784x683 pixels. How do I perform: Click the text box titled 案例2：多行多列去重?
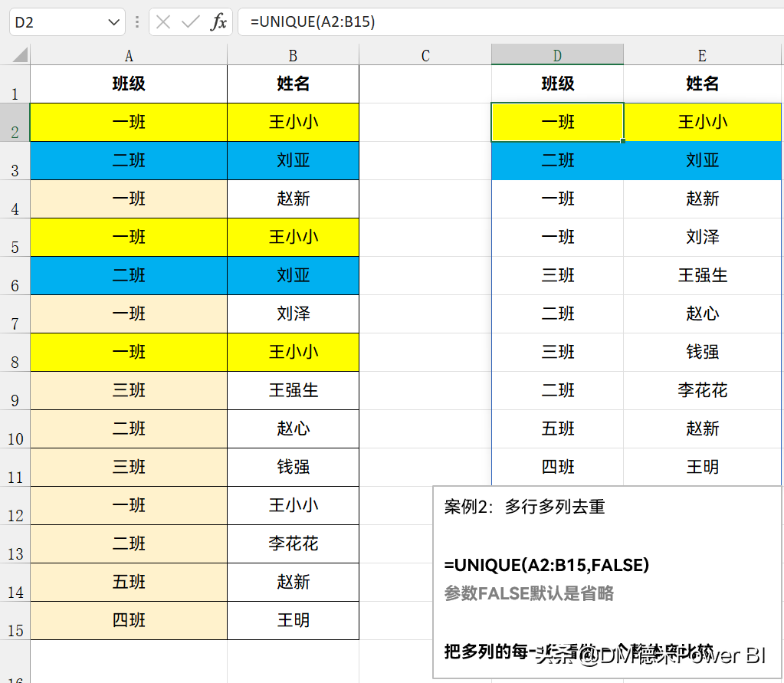click(x=607, y=582)
